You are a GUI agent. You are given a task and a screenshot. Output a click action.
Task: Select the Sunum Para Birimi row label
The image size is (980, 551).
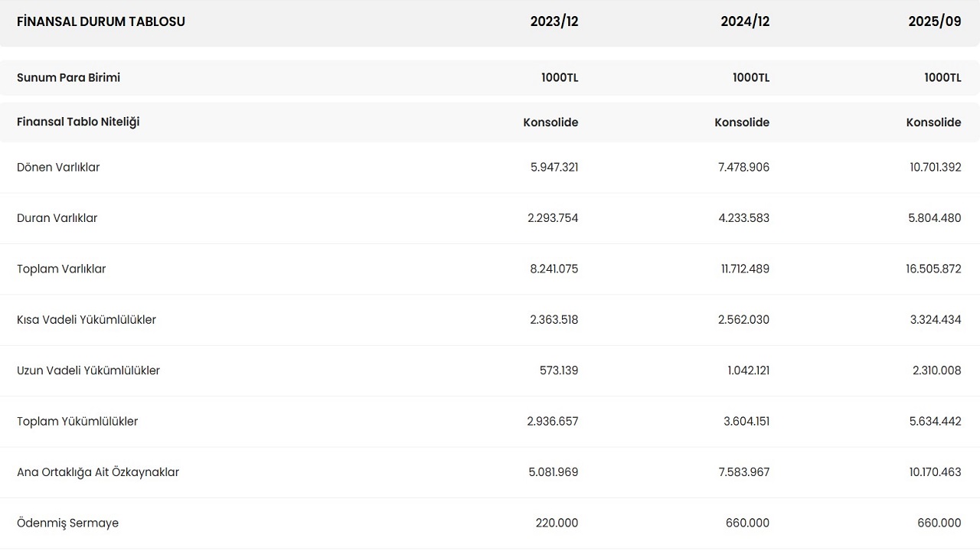coord(68,77)
